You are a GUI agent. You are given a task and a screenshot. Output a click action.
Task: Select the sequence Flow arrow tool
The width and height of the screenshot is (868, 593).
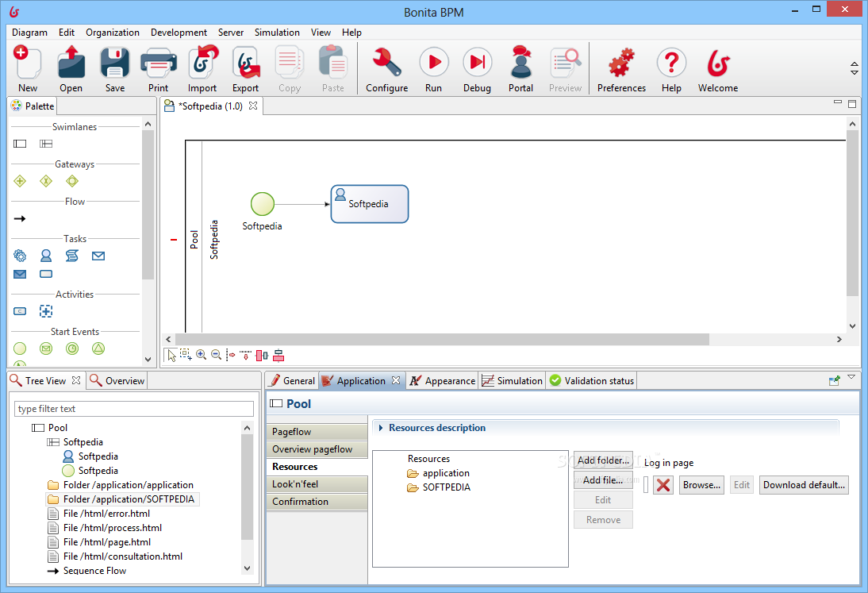[x=20, y=219]
